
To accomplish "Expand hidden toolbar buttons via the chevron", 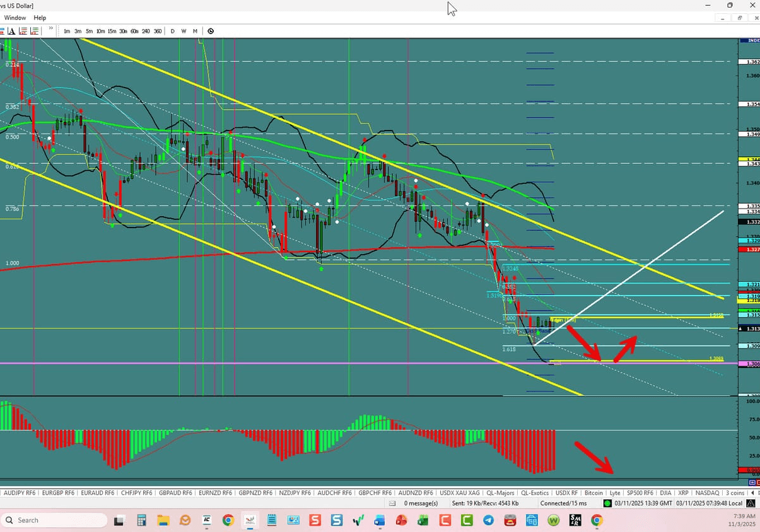I will (x=50, y=28).
